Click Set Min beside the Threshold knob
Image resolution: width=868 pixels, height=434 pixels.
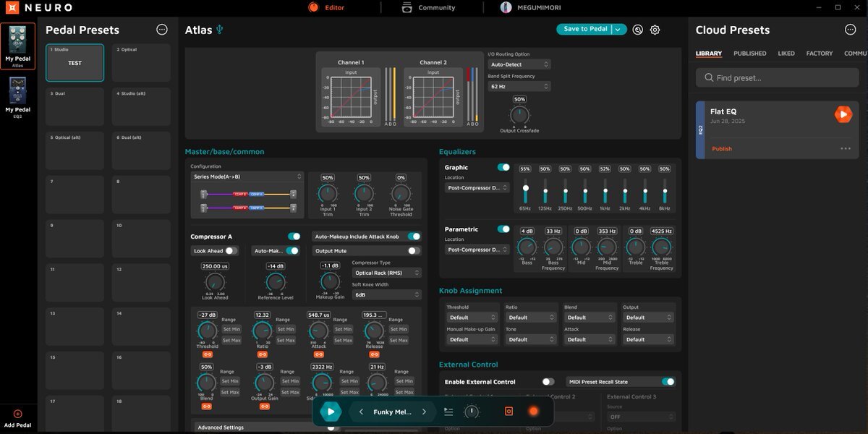(x=231, y=329)
